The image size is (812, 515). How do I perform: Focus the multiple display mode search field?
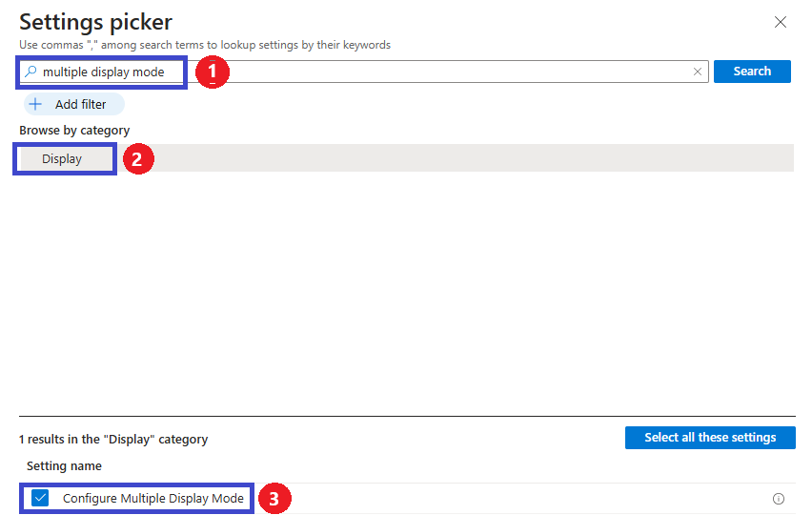[x=363, y=72]
